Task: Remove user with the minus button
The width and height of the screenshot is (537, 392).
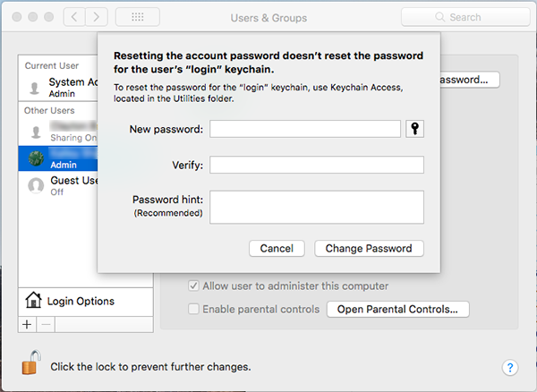Action: point(46,324)
